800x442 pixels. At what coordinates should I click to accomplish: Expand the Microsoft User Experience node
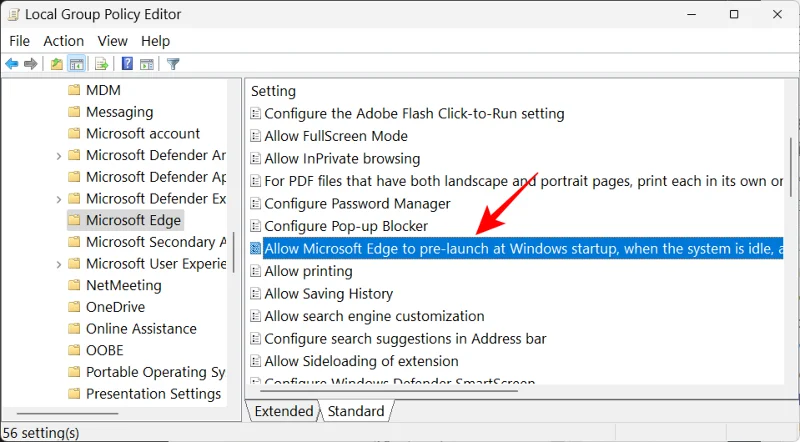pyautogui.click(x=59, y=264)
